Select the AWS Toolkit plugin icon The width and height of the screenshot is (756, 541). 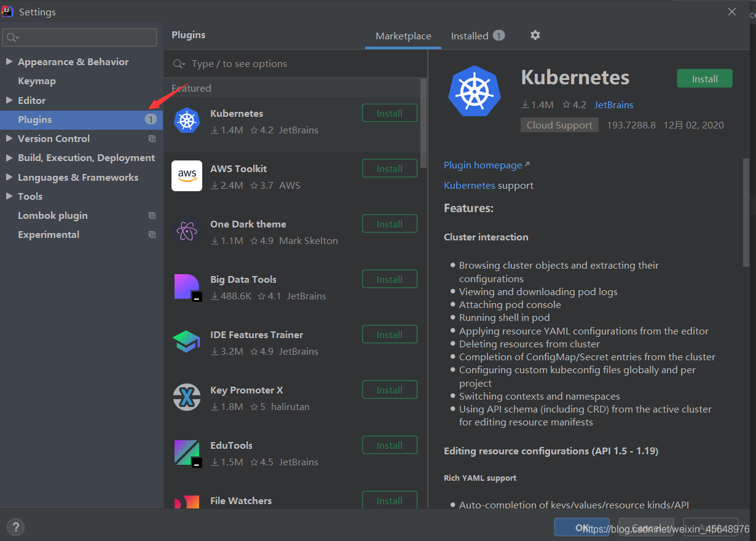186,176
